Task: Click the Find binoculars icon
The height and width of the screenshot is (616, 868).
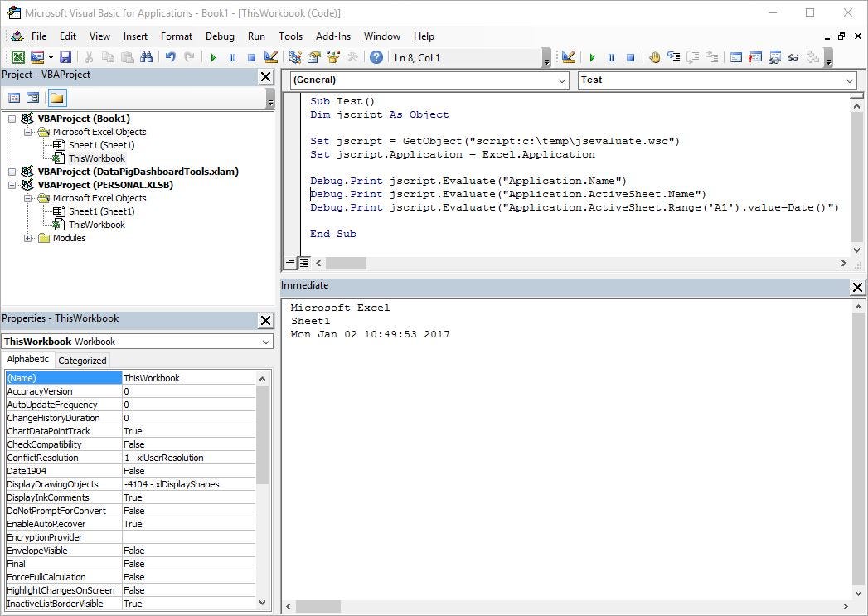Action: point(145,56)
